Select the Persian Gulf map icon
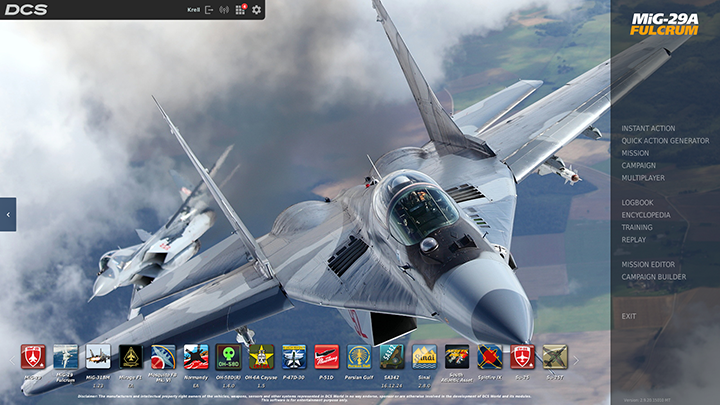 pyautogui.click(x=359, y=357)
